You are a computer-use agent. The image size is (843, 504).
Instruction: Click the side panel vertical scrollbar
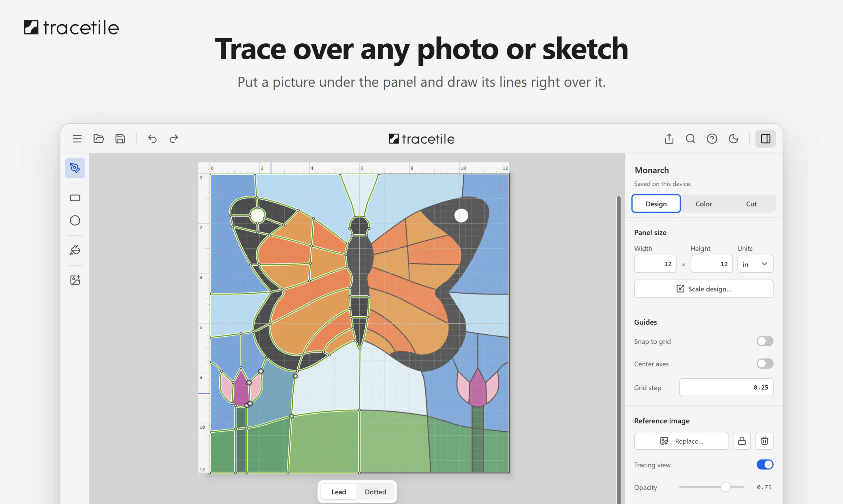pos(619,350)
